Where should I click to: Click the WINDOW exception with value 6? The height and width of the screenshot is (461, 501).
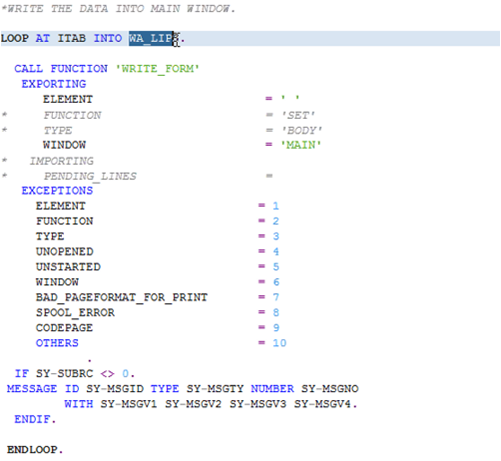(x=57, y=282)
